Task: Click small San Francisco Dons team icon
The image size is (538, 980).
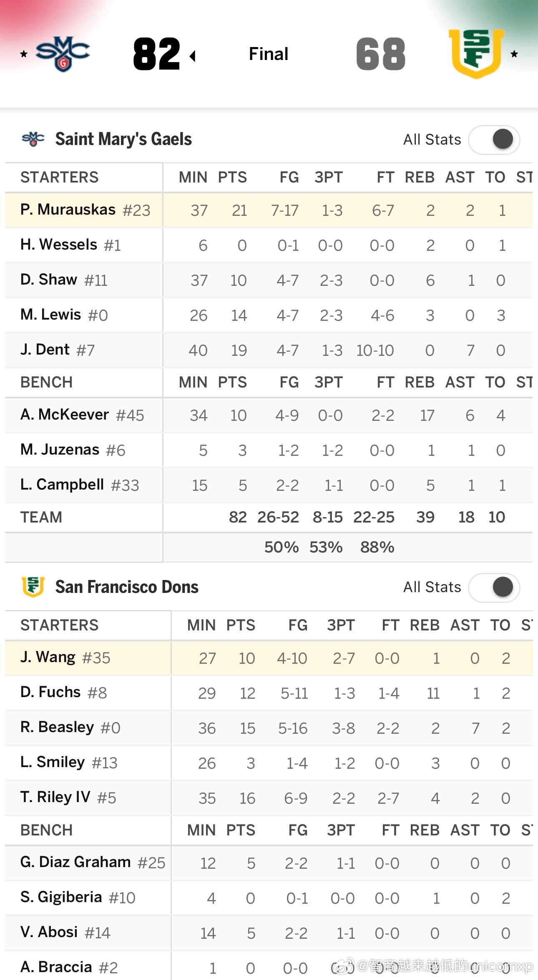Action: 33,587
